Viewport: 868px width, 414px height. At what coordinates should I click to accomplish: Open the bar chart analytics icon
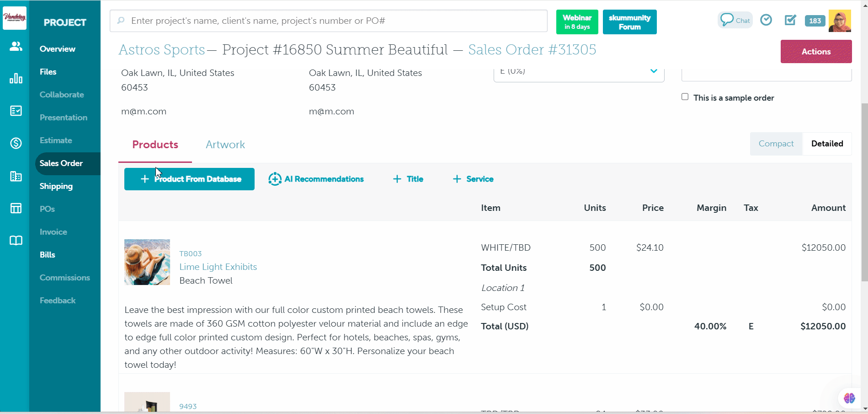[x=16, y=79]
